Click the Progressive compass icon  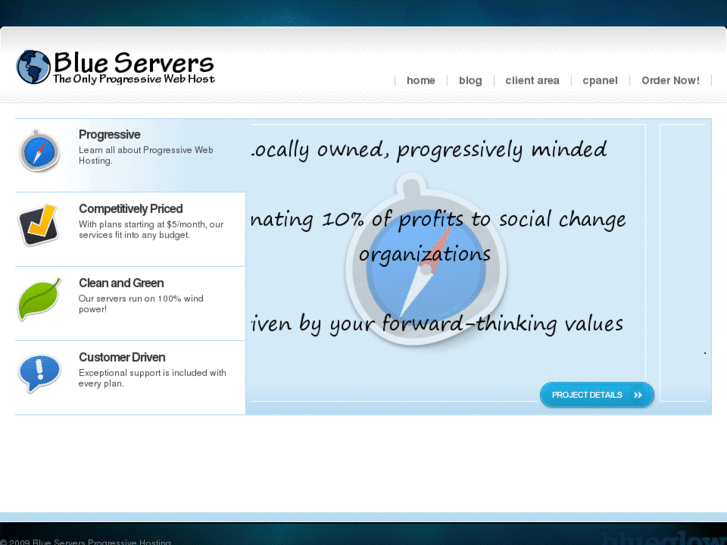[39, 151]
